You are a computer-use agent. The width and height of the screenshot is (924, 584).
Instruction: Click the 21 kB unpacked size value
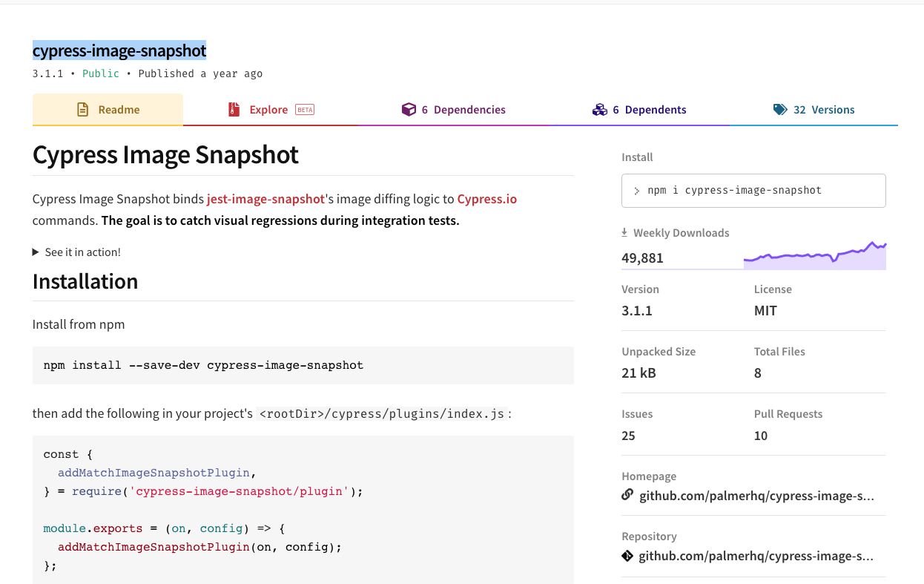(x=638, y=373)
